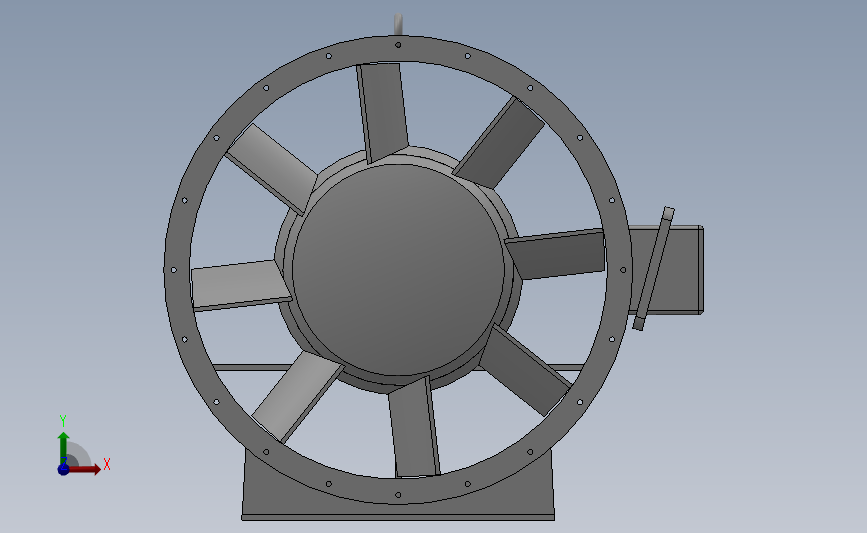
Task: Click the red X axis arrow of the triad
Action: [x=84, y=469]
